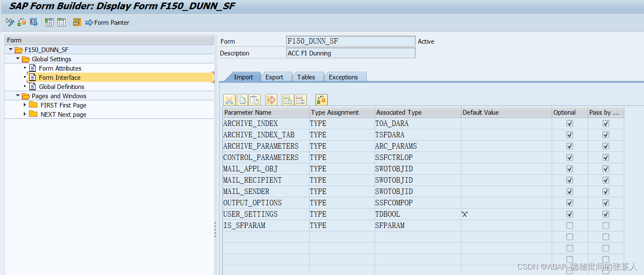The image size is (644, 275).
Task: Select Form Attributes in the tree
Action: [60, 68]
